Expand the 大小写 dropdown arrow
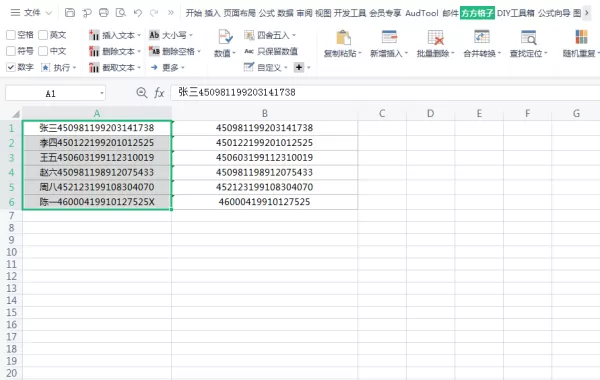This screenshot has height=380, width=600. [191, 35]
